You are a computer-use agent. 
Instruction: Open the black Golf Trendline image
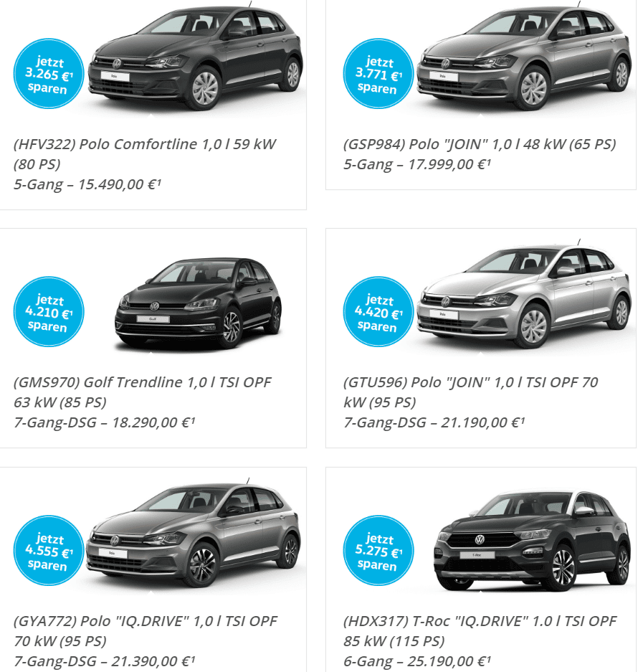(x=199, y=303)
